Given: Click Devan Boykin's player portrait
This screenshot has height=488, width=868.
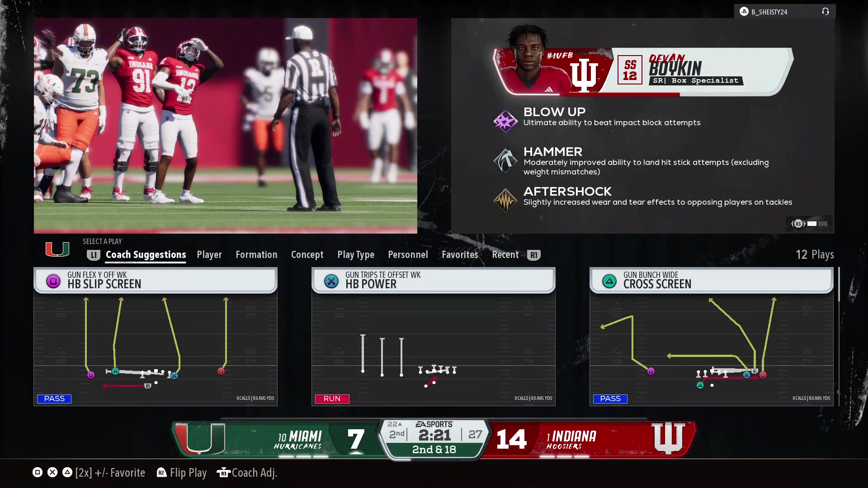Looking at the screenshot, I should [529, 59].
